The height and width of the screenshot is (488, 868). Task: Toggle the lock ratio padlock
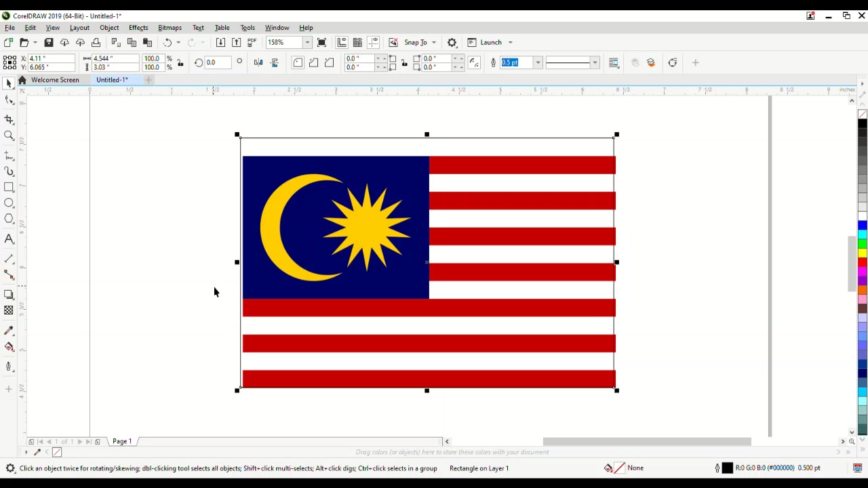coord(180,63)
